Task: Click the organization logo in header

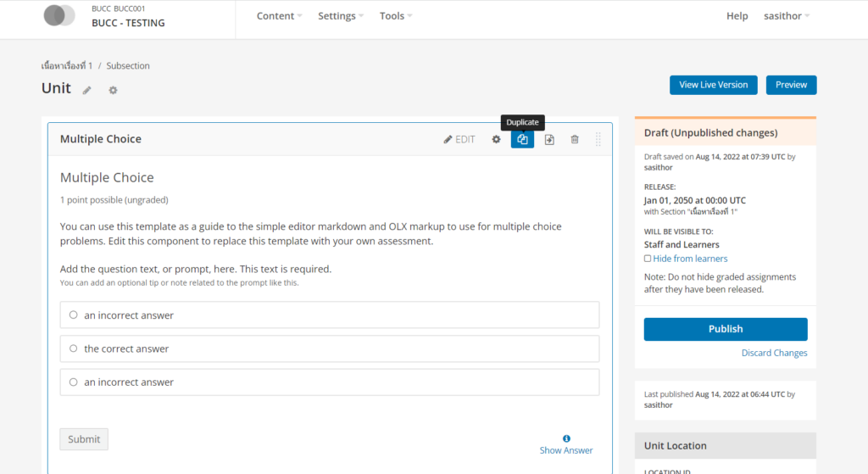Action: tap(59, 16)
